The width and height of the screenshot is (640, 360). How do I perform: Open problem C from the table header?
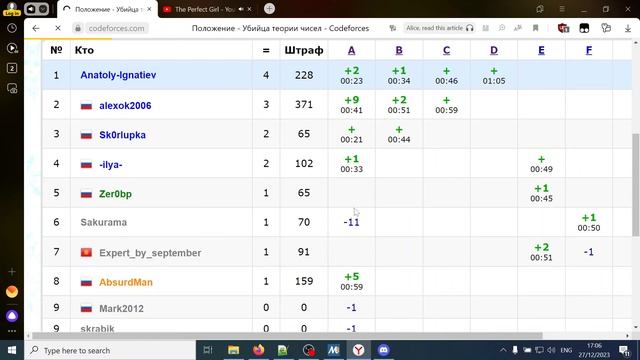pos(447,50)
